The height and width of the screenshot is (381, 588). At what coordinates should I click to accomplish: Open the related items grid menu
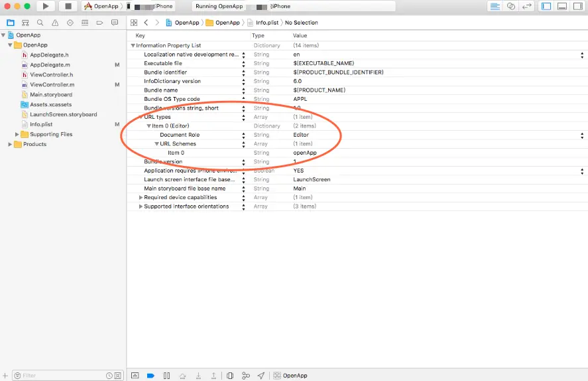[x=134, y=23]
